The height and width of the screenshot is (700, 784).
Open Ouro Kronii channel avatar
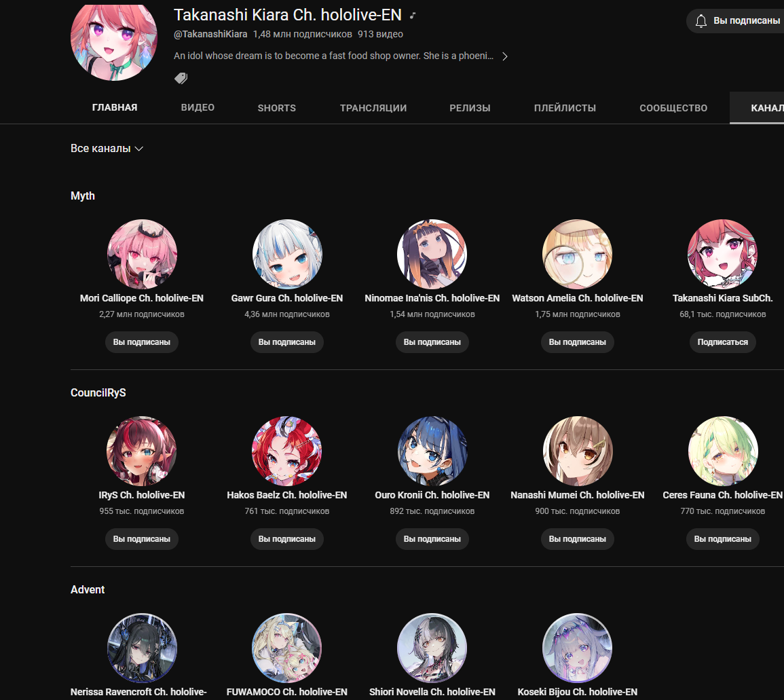432,451
